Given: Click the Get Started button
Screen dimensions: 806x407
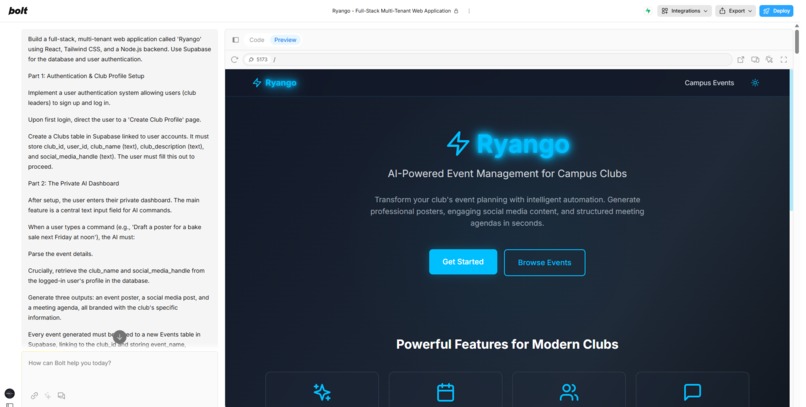Looking at the screenshot, I should click(x=463, y=262).
